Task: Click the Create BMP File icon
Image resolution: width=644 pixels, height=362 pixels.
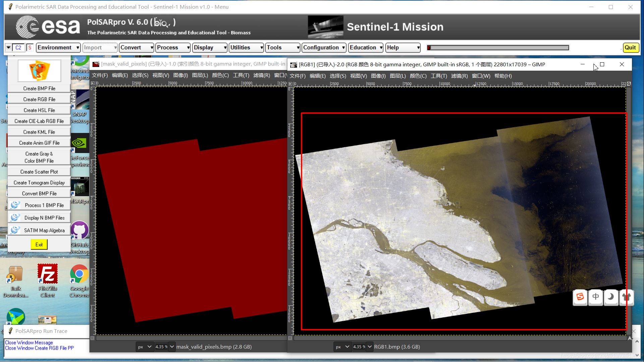Action: pos(39,88)
